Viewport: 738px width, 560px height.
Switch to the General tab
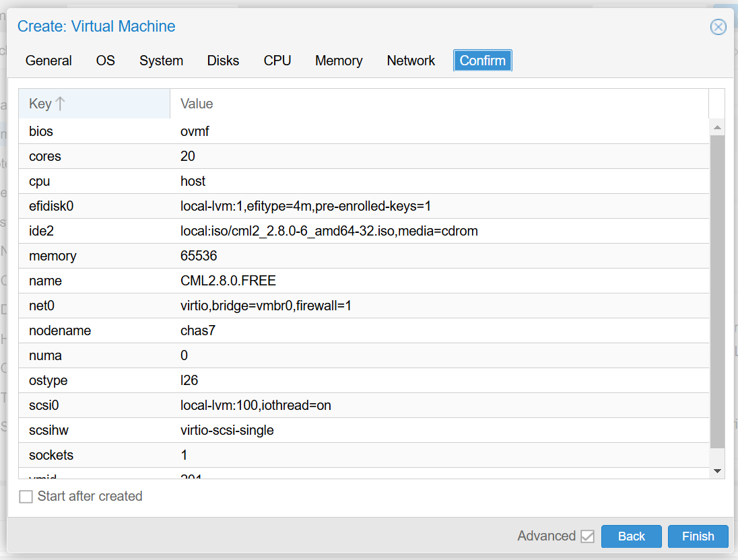coord(48,61)
